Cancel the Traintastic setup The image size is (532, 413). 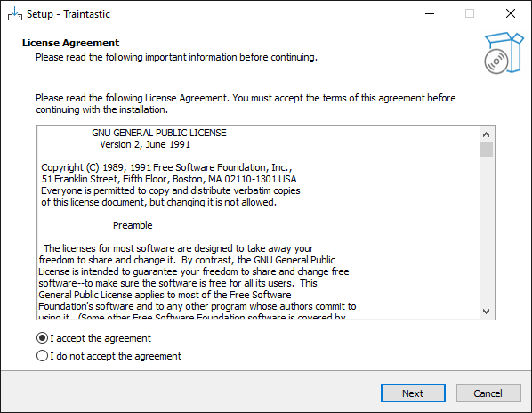click(x=488, y=393)
